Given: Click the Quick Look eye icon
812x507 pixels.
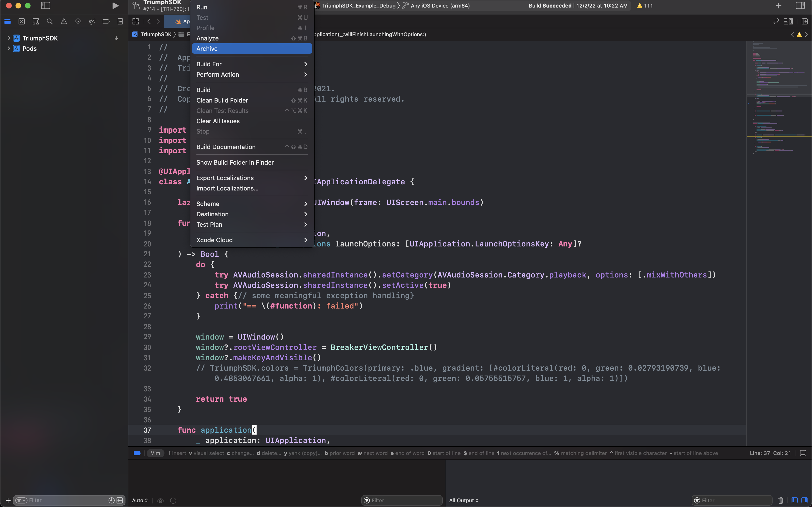Looking at the screenshot, I should (160, 501).
